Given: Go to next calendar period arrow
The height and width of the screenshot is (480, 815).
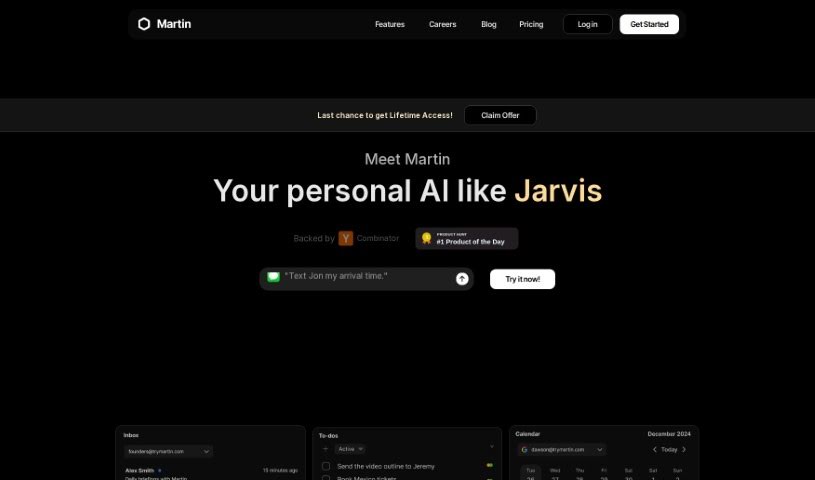Looking at the screenshot, I should coord(684,450).
